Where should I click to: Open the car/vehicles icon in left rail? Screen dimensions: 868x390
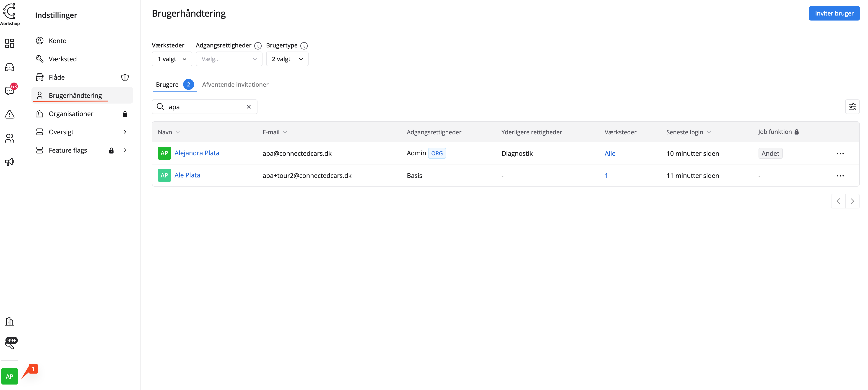click(x=9, y=67)
